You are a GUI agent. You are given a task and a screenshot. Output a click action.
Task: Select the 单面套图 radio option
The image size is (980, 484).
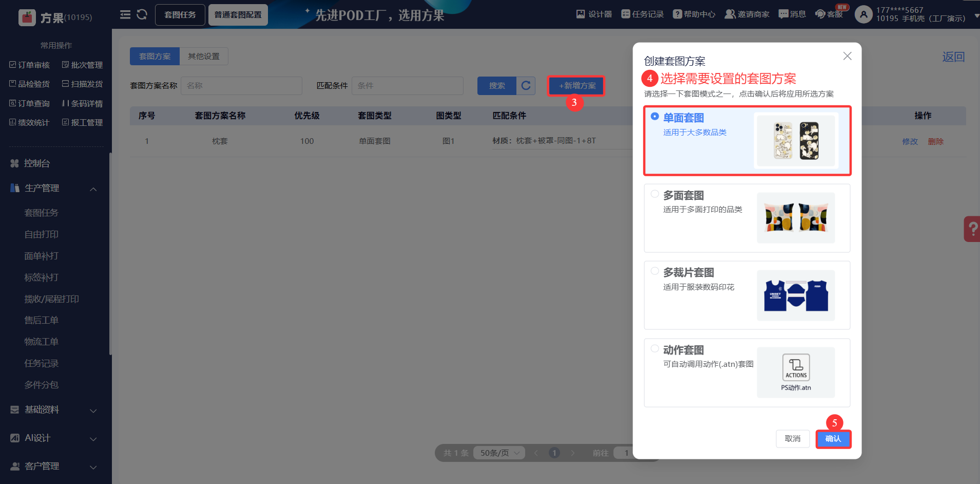coord(655,117)
